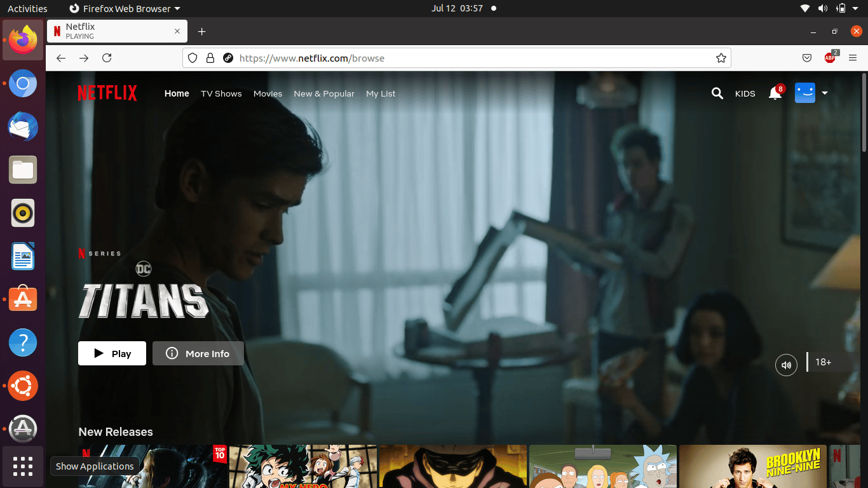Open the My Hero Academia thumbnail

(303, 466)
